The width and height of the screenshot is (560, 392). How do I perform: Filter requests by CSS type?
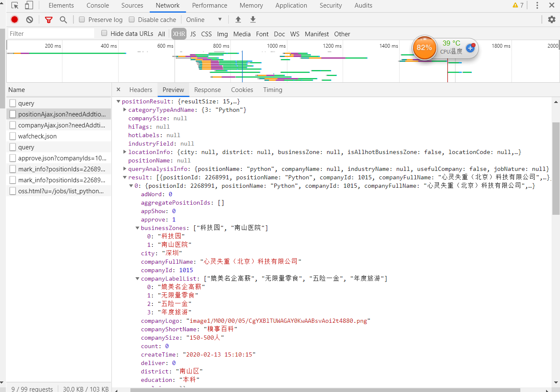point(206,34)
